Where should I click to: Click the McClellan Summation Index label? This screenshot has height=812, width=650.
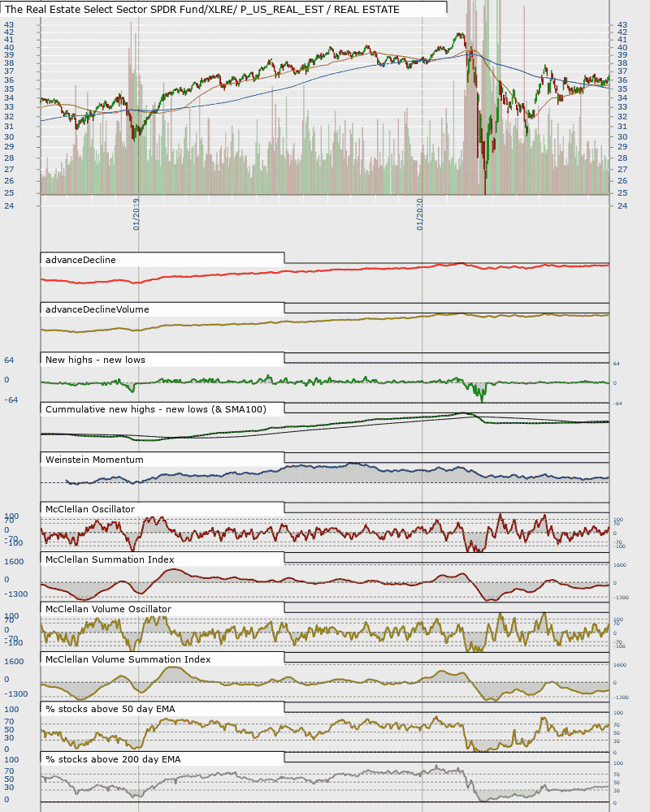click(x=110, y=559)
